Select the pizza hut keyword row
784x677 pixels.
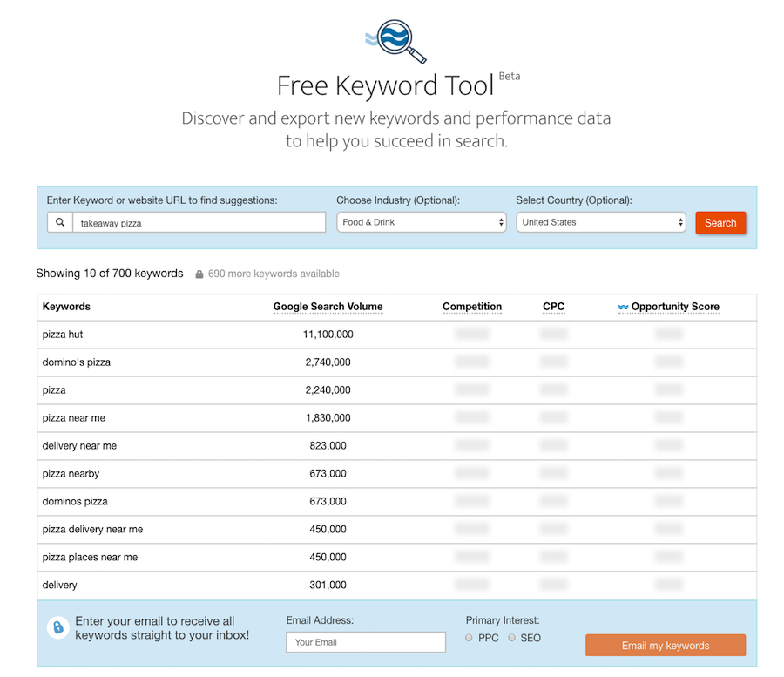[63, 335]
